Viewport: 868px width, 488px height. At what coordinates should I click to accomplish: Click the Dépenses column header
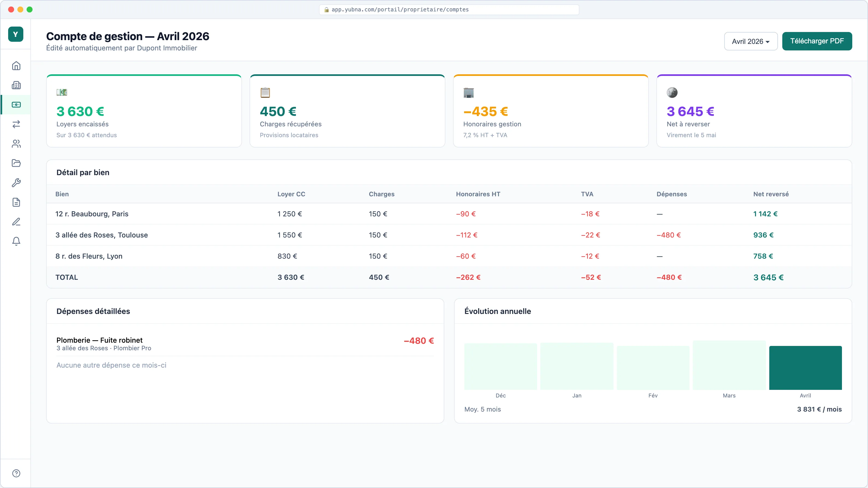[x=672, y=194]
